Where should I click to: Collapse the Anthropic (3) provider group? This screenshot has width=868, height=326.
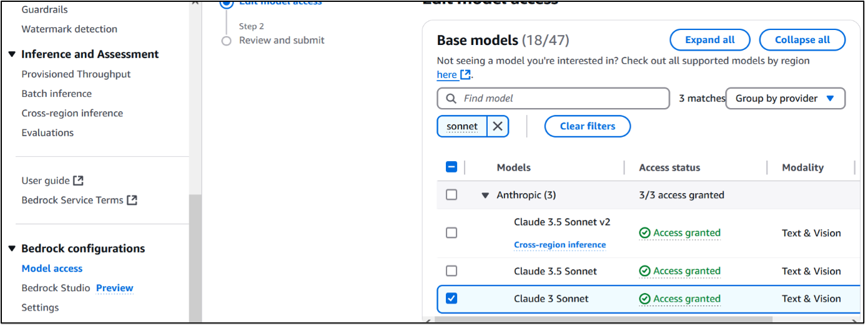485,195
